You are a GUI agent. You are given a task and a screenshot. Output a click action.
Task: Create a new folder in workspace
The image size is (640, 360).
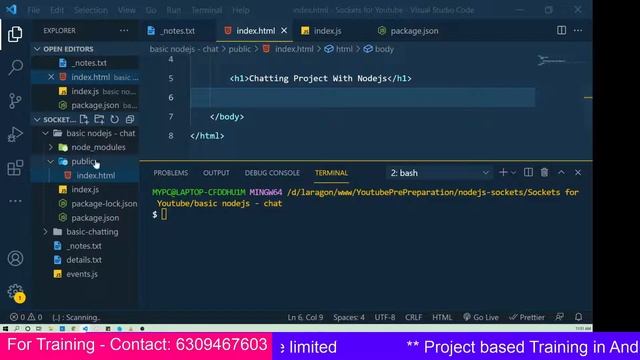coord(99,119)
